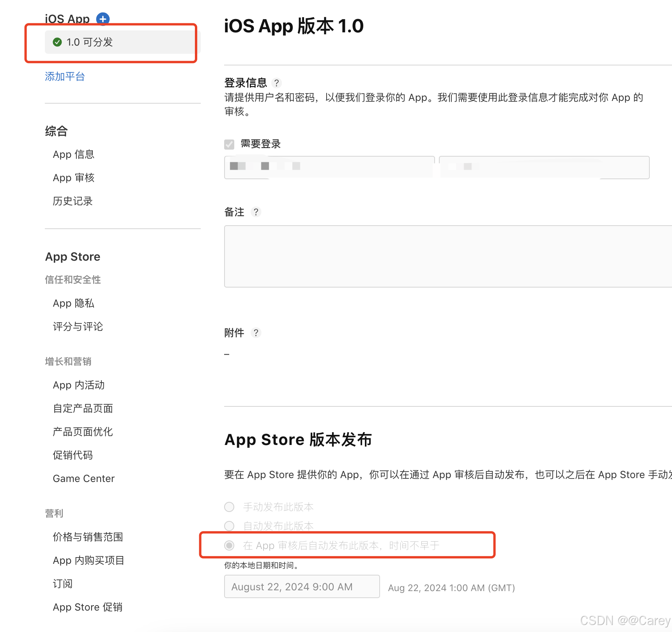
Task: Click the 备注 notes text area
Action: click(448, 256)
